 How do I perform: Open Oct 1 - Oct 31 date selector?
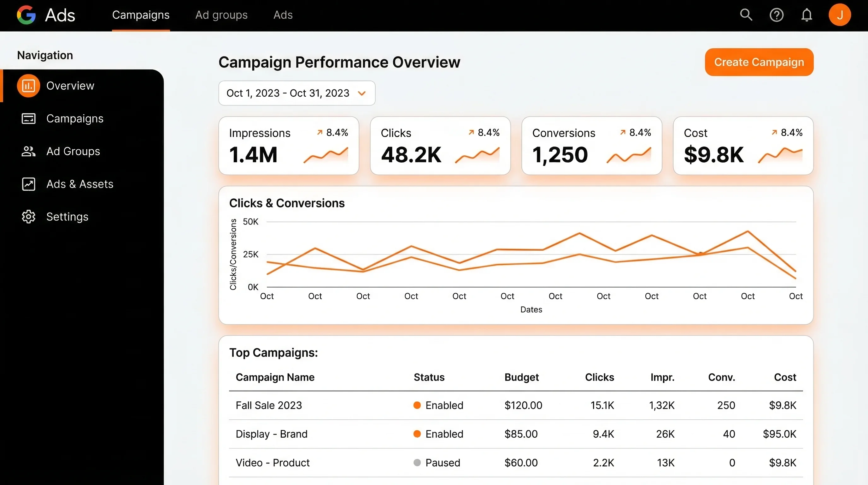287,93
